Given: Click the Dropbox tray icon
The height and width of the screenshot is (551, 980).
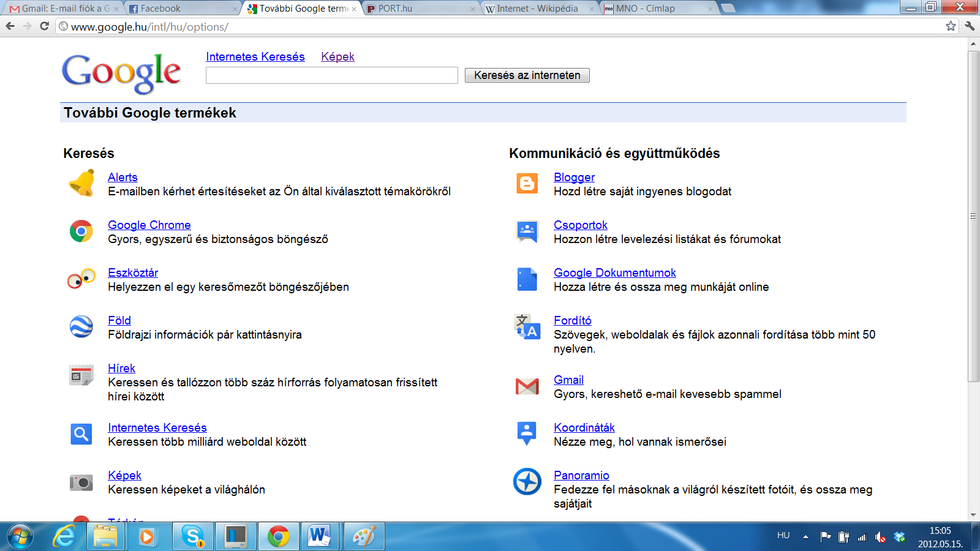Looking at the screenshot, I should click(899, 537).
